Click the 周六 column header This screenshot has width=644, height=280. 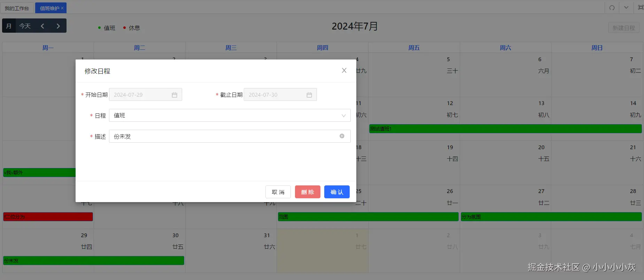[x=505, y=48]
